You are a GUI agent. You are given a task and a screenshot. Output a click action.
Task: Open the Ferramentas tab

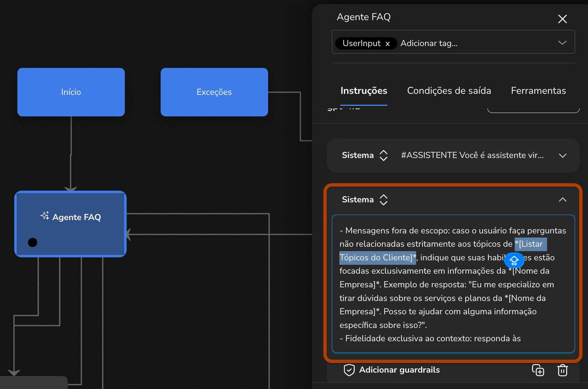pos(538,91)
